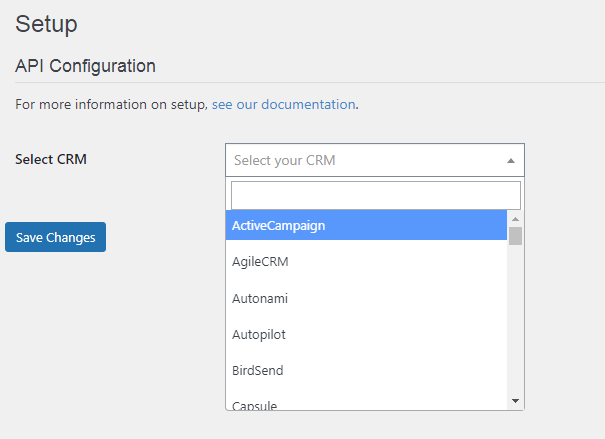Viewport: 605px width, 439px height.
Task: Open the documentation link
Action: point(284,105)
